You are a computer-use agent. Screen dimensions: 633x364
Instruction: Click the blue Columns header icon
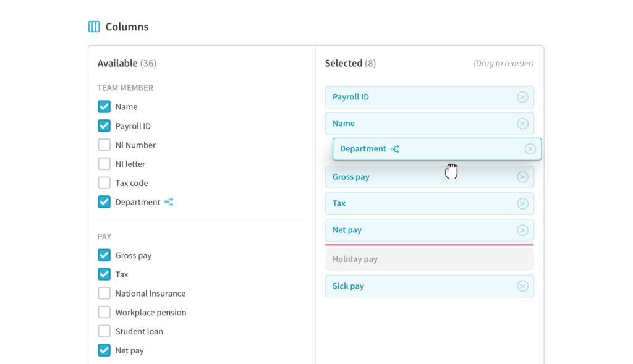point(93,27)
